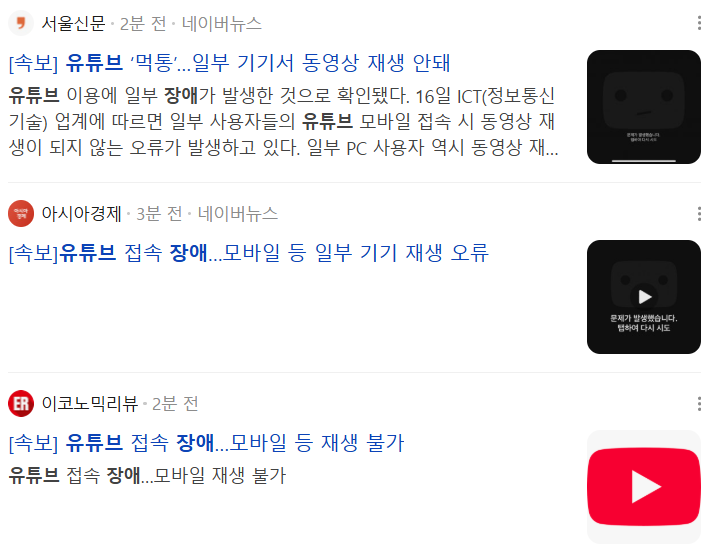Viewport: 707px width, 554px height.
Task: Open headline '유튜브 접속 장애…모바일 등 재생 불가'
Action: (x=207, y=443)
